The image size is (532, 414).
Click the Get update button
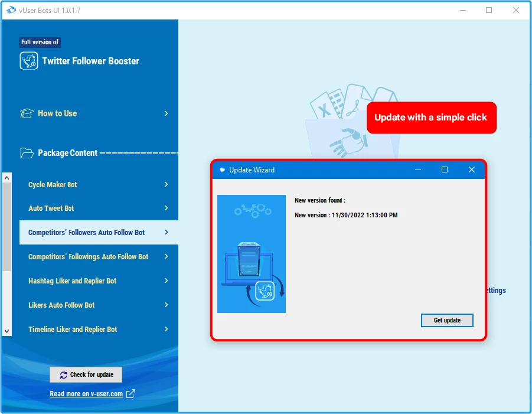[447, 320]
